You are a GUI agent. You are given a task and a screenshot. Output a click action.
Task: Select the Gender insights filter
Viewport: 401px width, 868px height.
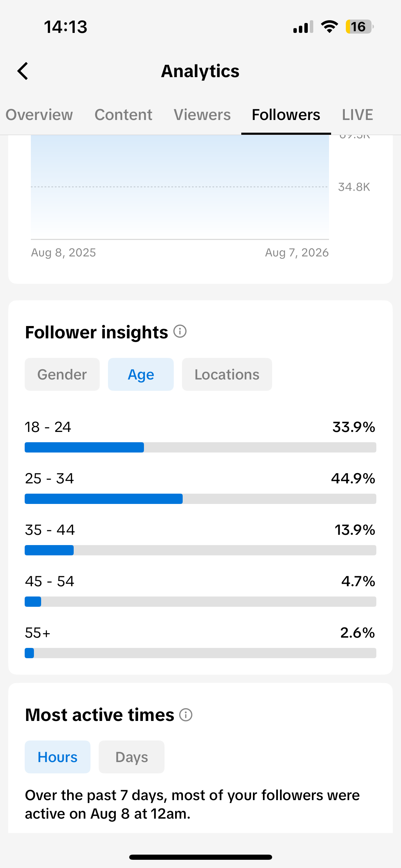pos(62,374)
